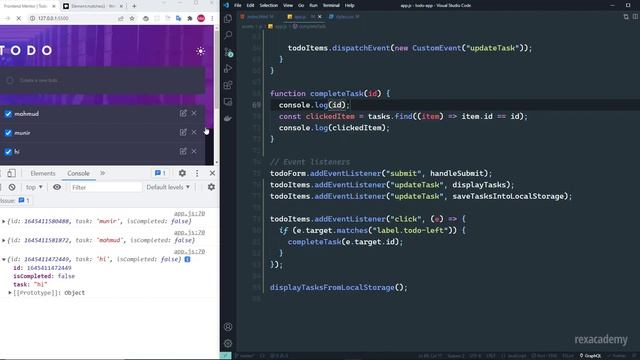The image size is (640, 360).
Task: Open the issues badge in the DevTools toolbar
Action: [160, 173]
